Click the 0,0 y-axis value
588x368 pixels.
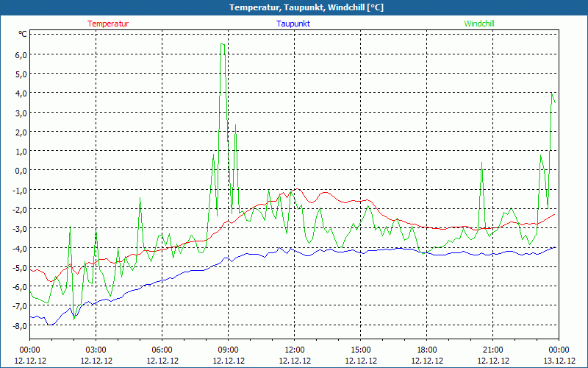click(x=21, y=171)
